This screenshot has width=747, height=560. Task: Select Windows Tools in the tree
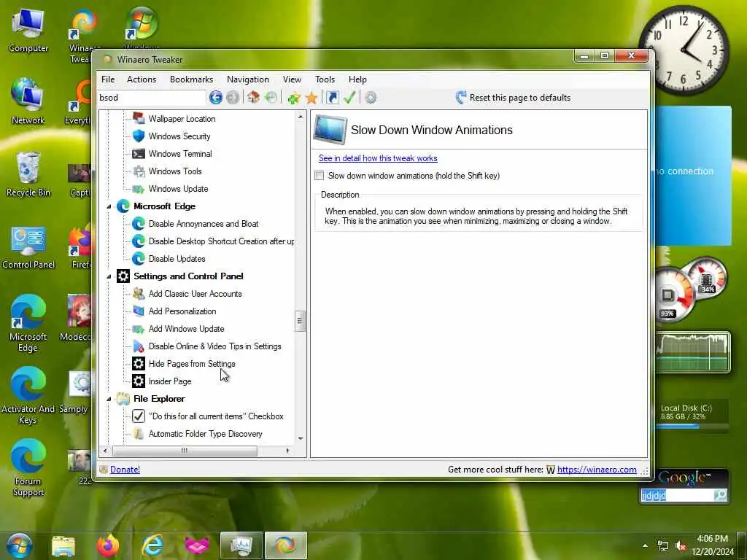175,171
